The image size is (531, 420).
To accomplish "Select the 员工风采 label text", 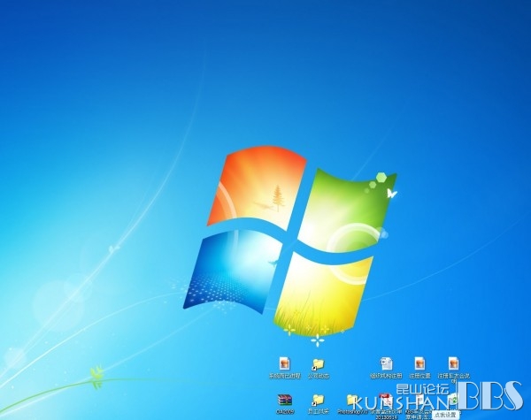I will [x=319, y=411].
